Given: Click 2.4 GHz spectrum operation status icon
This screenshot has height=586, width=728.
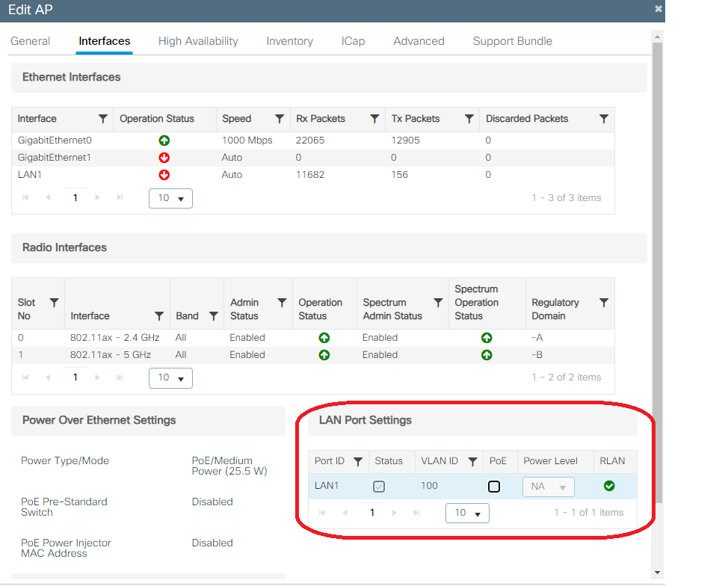Looking at the screenshot, I should 486,338.
